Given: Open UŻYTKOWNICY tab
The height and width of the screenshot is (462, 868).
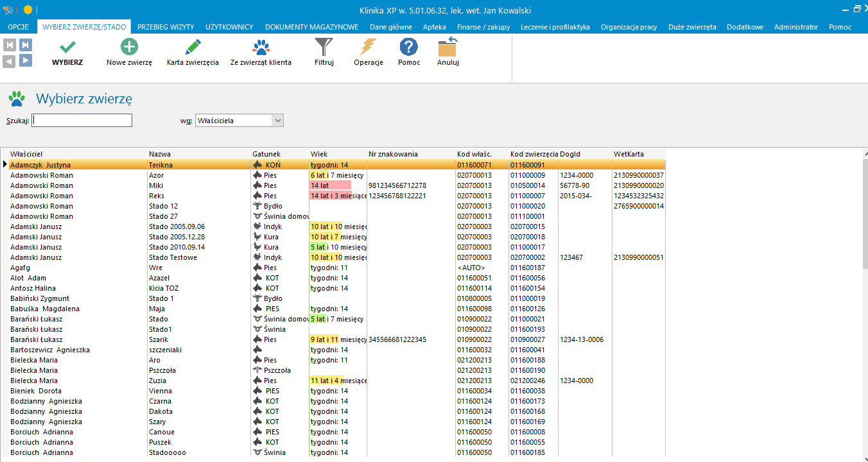Looking at the screenshot, I should point(229,27).
